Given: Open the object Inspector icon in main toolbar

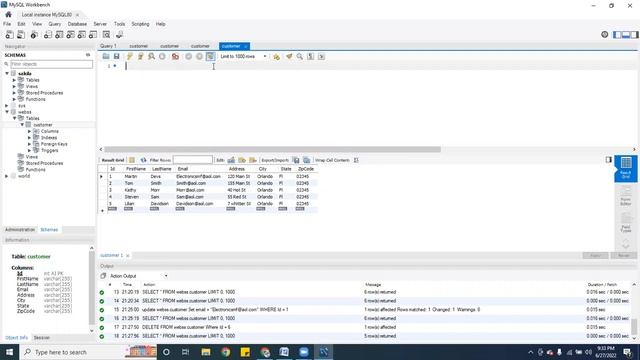Looking at the screenshot, I should (x=34, y=35).
